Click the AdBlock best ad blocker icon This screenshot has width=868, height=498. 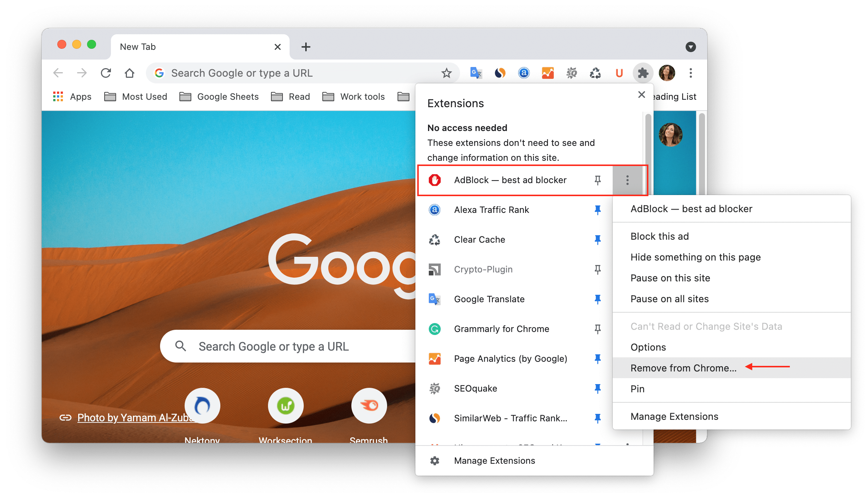(436, 180)
